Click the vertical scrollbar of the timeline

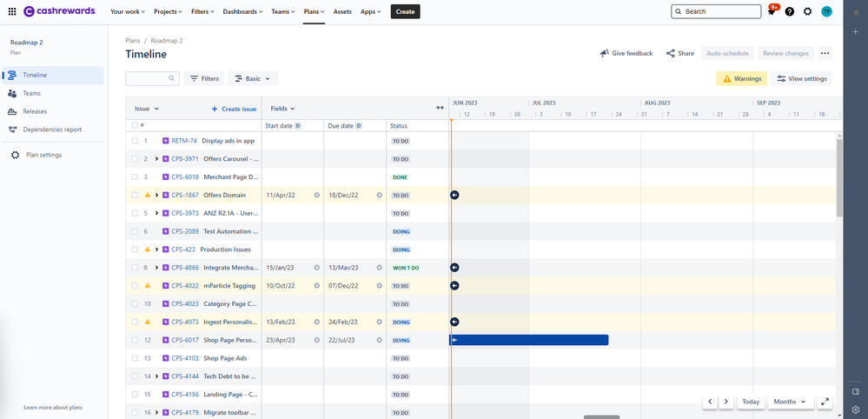[x=840, y=177]
